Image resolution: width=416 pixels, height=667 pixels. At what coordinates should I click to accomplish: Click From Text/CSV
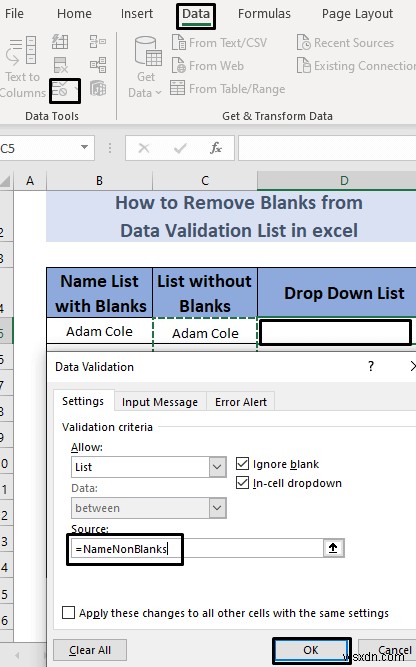click(x=219, y=43)
